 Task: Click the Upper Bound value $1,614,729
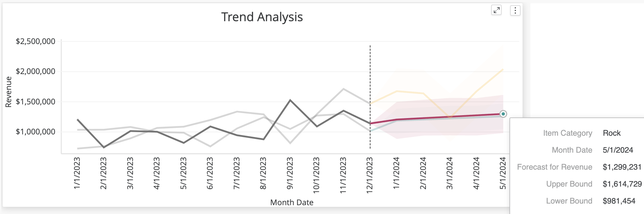tap(622, 184)
